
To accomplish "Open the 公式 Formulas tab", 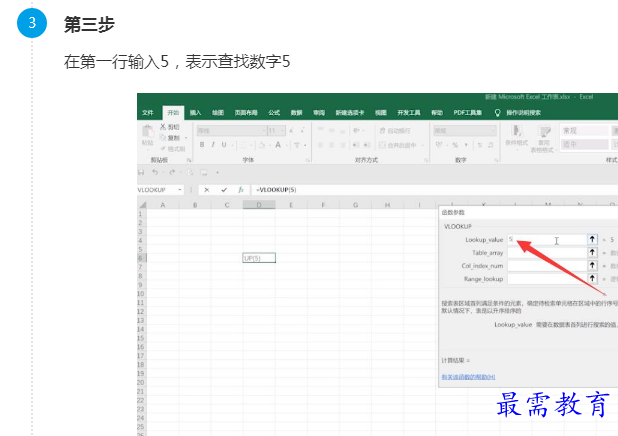I will point(274,113).
